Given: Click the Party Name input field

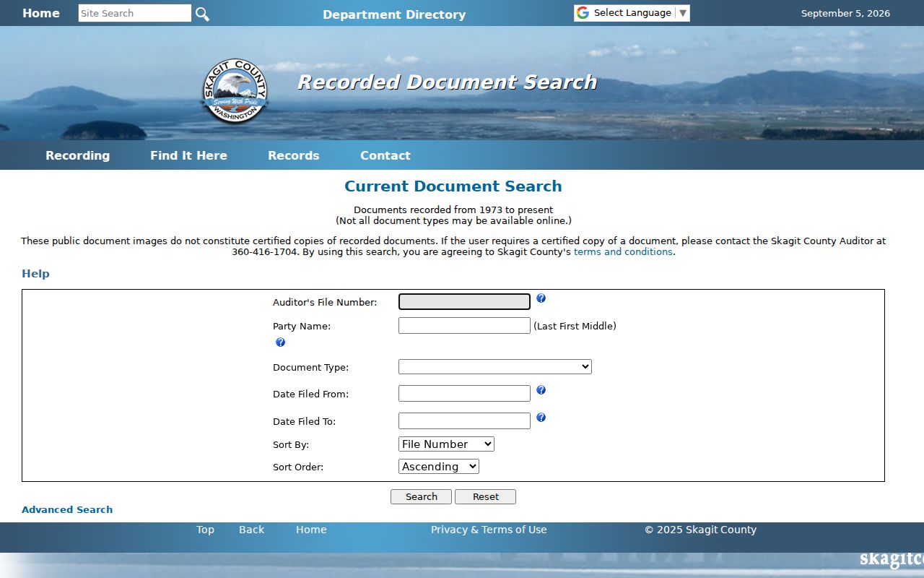Looking at the screenshot, I should click(464, 326).
